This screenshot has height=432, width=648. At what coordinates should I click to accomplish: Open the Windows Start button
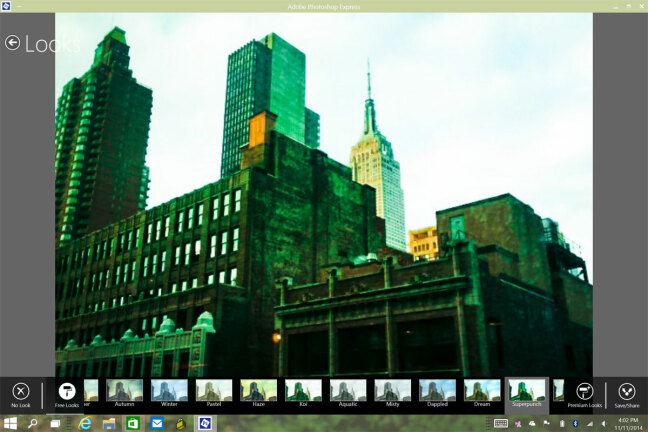[10, 423]
